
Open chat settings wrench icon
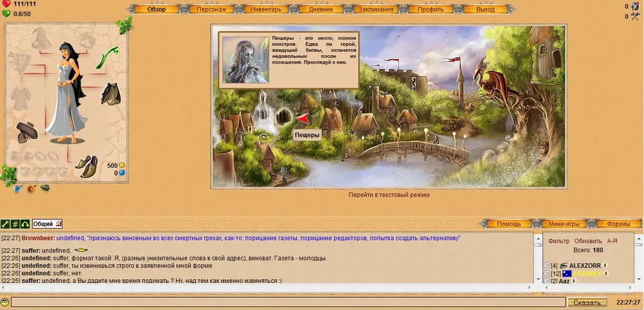(x=5, y=224)
